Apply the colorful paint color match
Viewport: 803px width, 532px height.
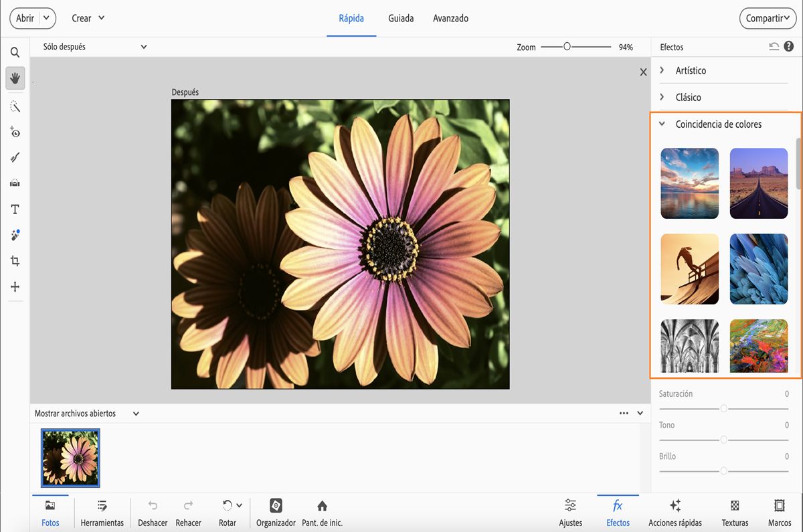759,345
